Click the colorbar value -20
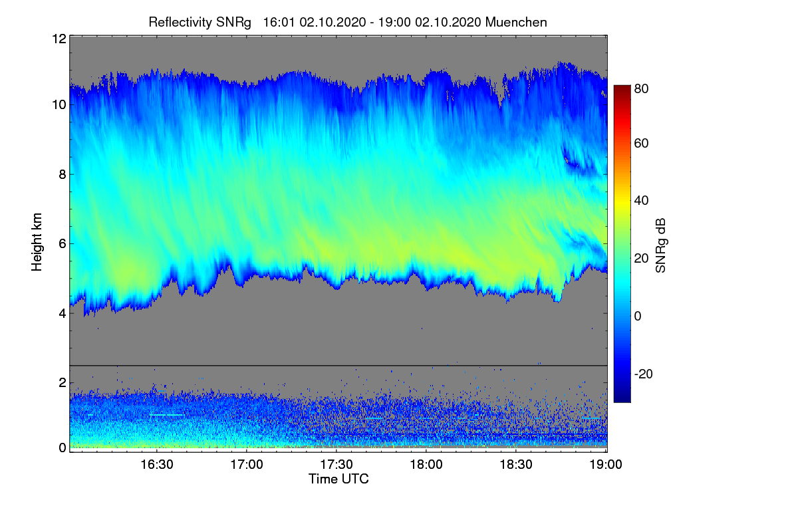 click(x=643, y=374)
